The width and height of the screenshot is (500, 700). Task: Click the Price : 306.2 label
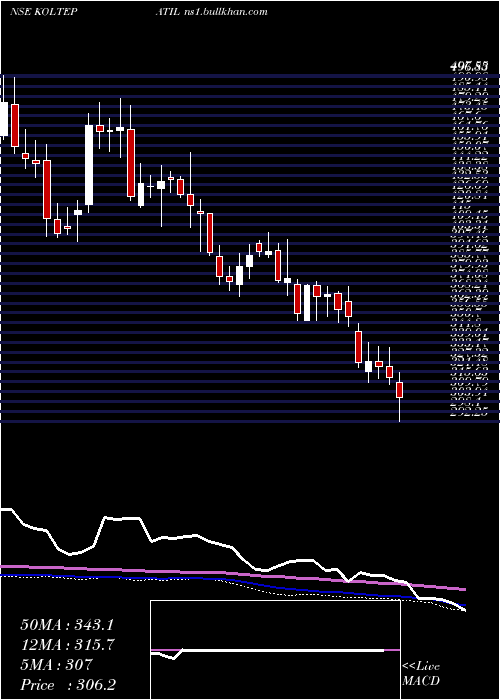pyautogui.click(x=70, y=685)
